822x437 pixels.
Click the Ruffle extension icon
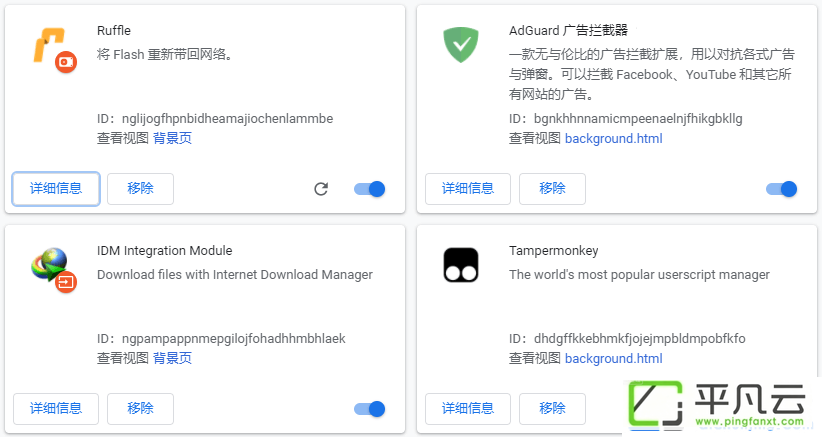(x=54, y=49)
